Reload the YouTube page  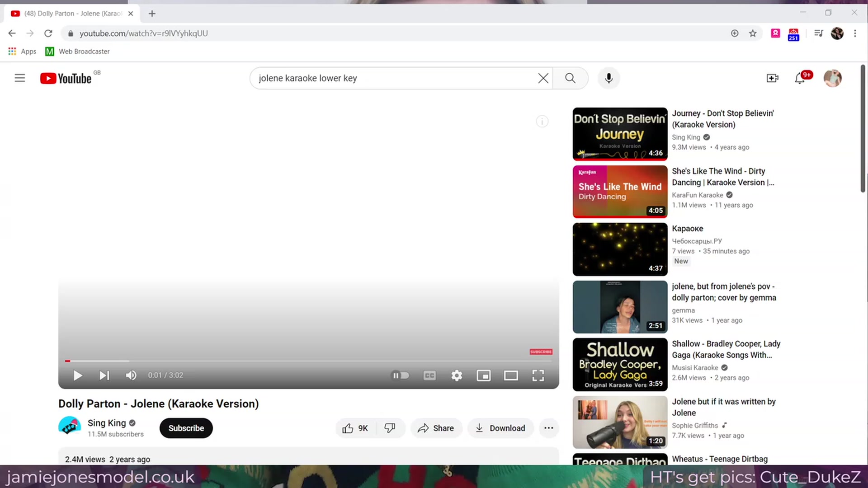(48, 33)
